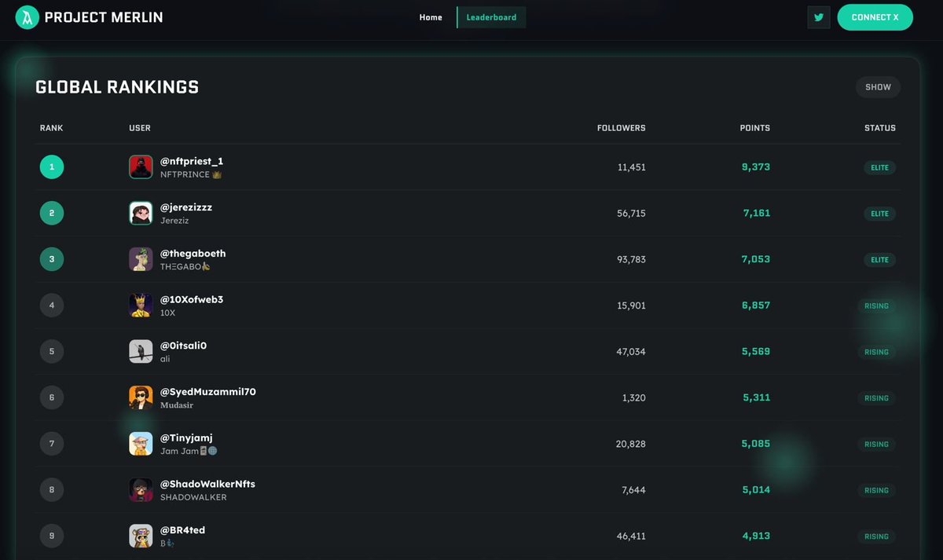Image resolution: width=943 pixels, height=560 pixels.
Task: Click the rank 1 badge
Action: coord(52,167)
